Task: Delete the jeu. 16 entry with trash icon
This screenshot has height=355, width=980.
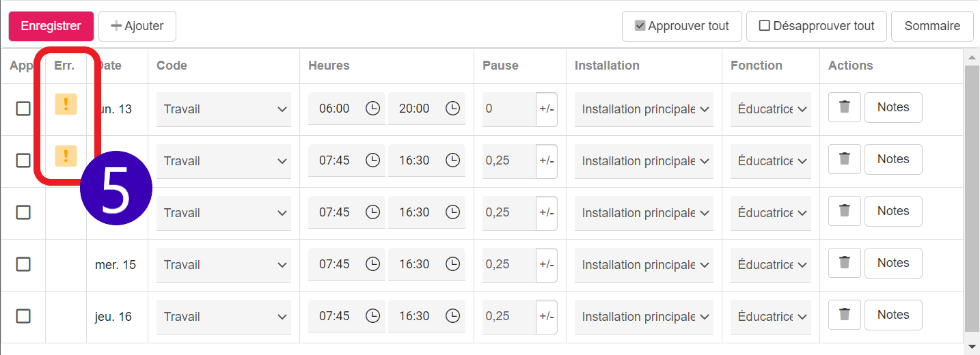Action: pyautogui.click(x=845, y=315)
